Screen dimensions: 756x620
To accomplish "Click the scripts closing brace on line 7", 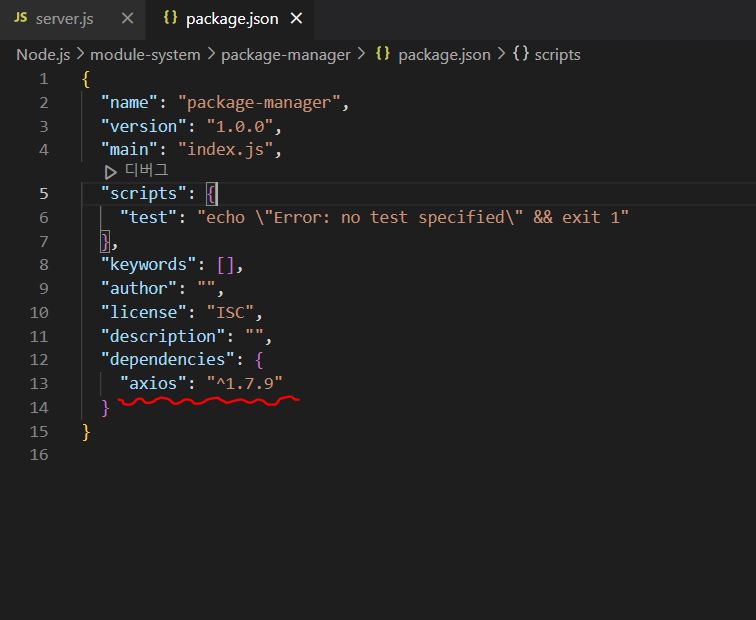I will (105, 242).
